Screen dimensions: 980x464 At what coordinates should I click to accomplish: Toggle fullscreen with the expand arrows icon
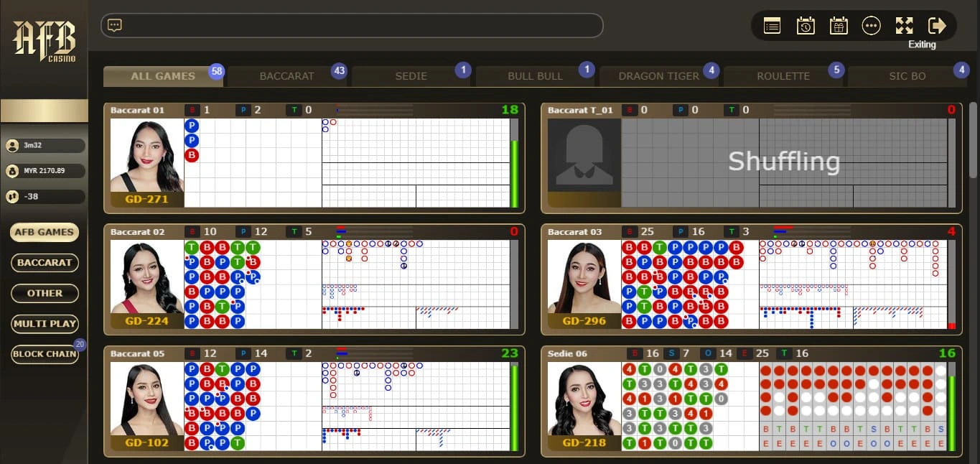tap(904, 26)
